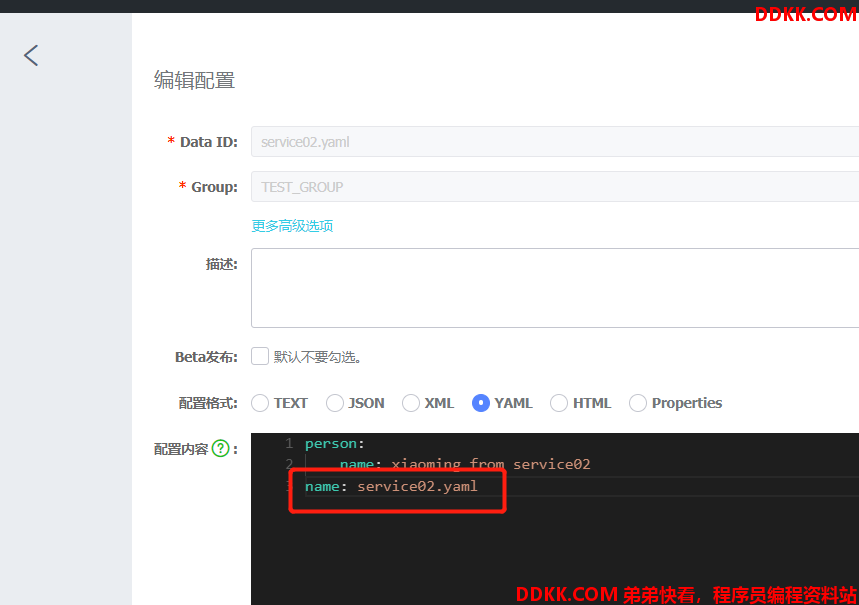The width and height of the screenshot is (859, 605).
Task: Click the 'person:' line in editor
Action: tap(335, 443)
